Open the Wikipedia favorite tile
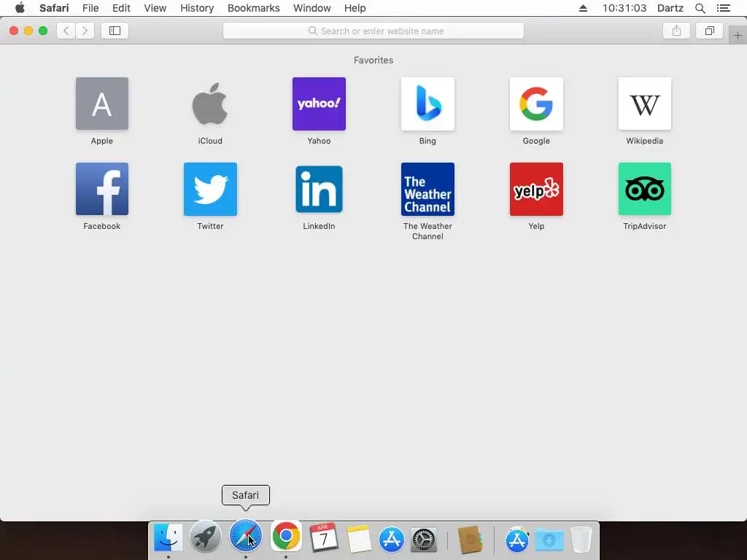 pyautogui.click(x=645, y=104)
